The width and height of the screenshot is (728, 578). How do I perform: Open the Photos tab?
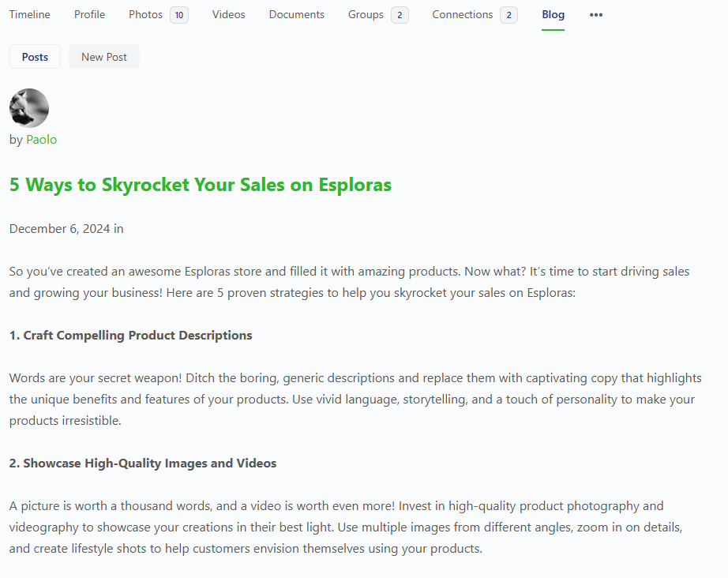tap(145, 15)
